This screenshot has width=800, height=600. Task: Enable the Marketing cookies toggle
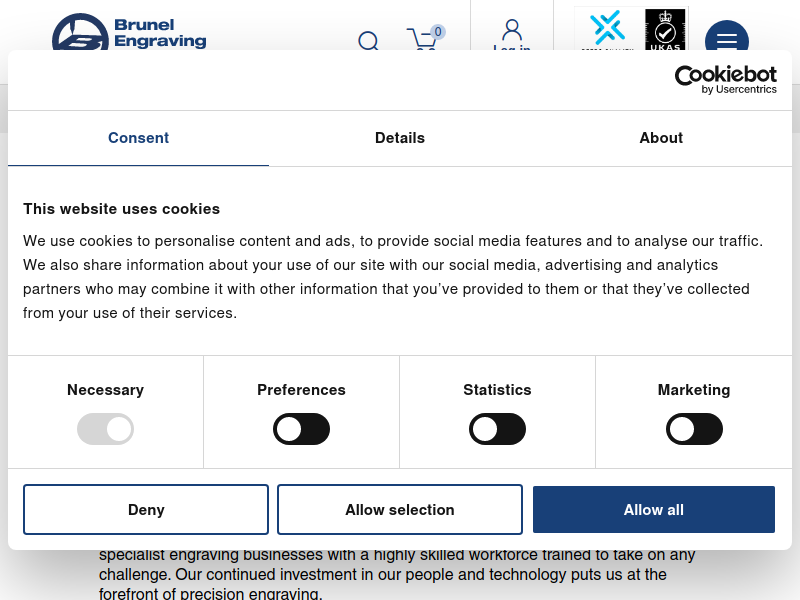tap(694, 429)
